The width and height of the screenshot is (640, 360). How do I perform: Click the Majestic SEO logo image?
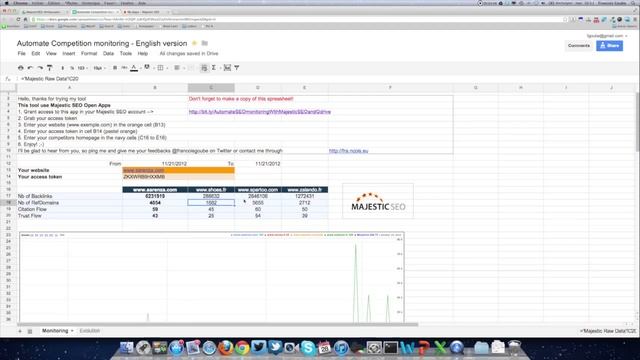point(378,201)
